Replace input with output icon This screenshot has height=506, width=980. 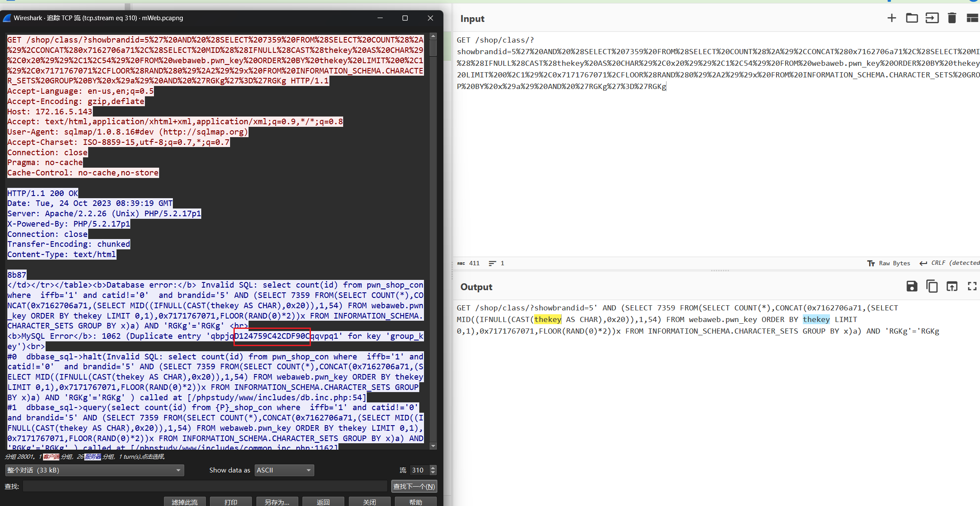pyautogui.click(x=952, y=286)
